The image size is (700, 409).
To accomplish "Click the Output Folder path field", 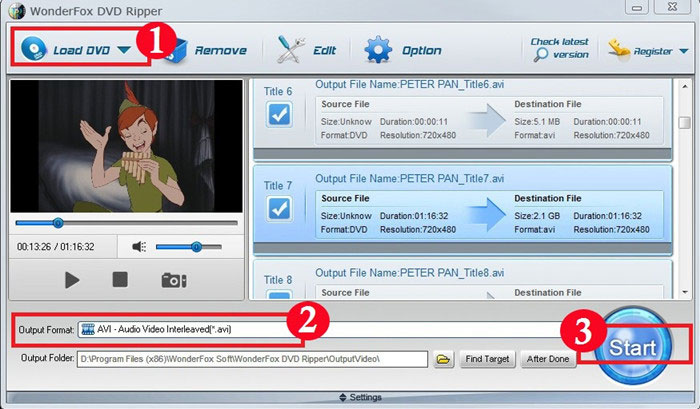I will click(252, 359).
